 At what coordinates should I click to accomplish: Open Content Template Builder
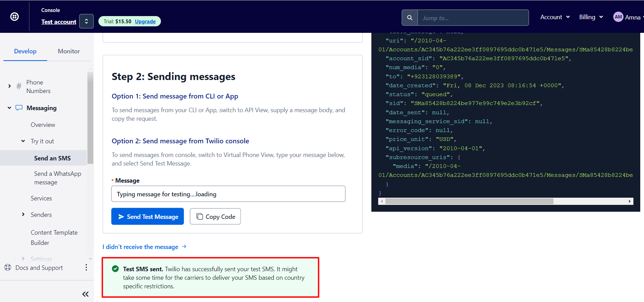[x=54, y=238]
